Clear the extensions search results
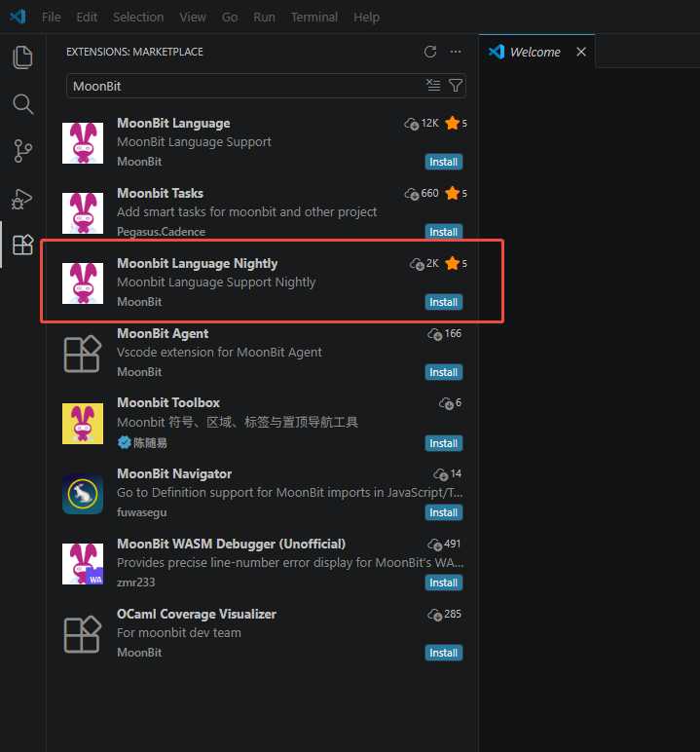 [433, 86]
